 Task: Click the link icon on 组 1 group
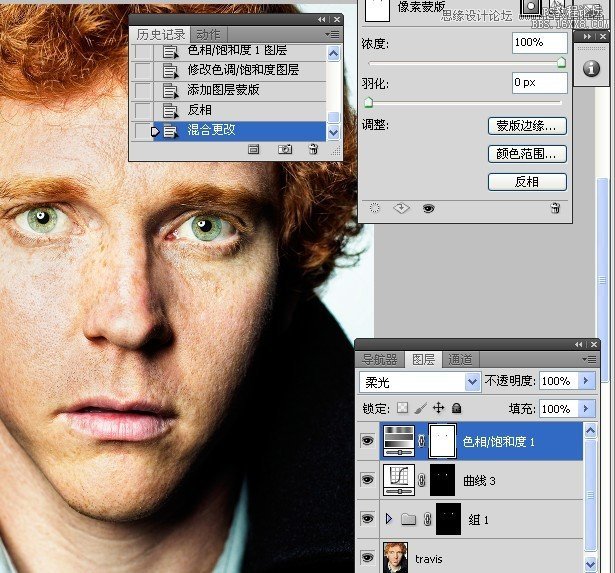click(x=428, y=519)
